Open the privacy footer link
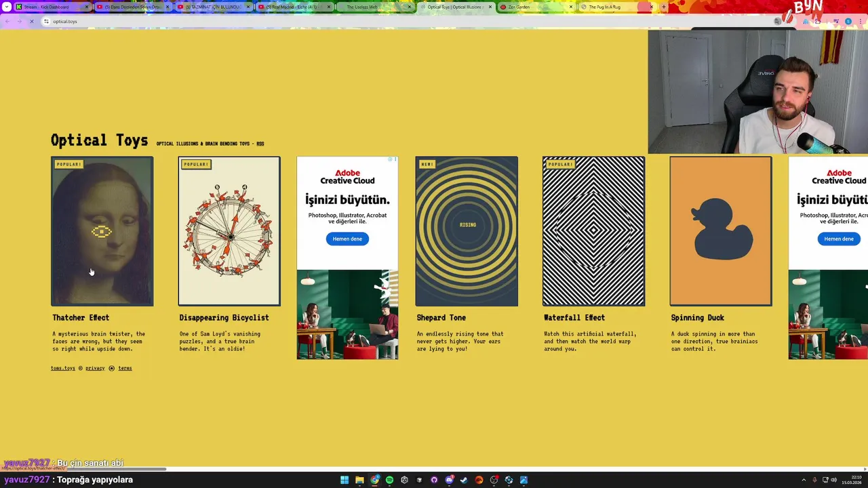The image size is (868, 488). [95, 368]
